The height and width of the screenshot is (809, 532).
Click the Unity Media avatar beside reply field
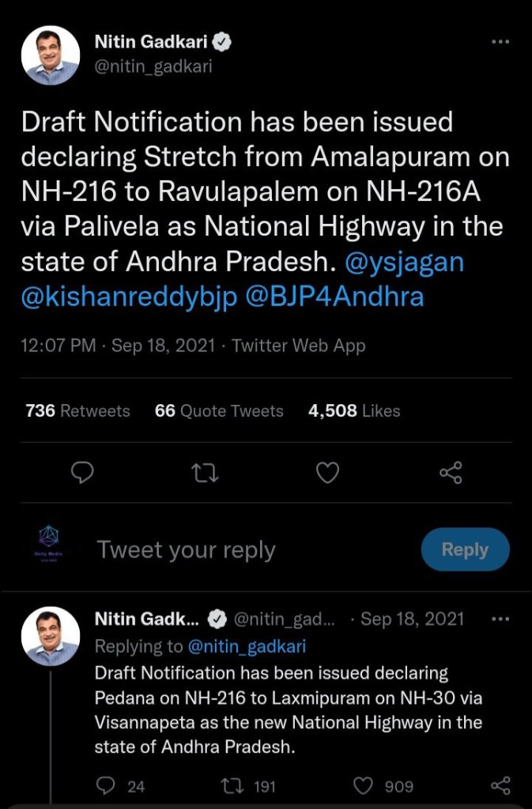(x=49, y=546)
